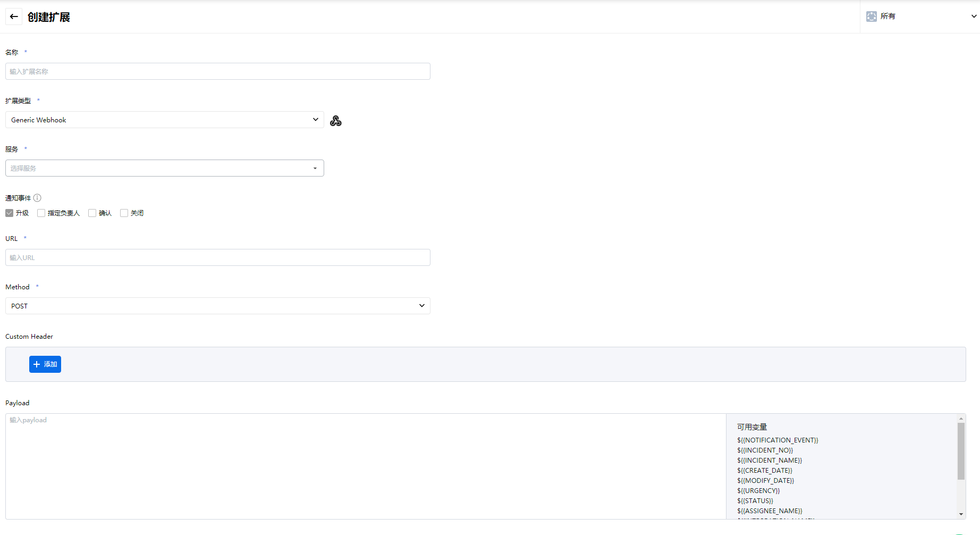Uncheck the 升级 checkbox

pyautogui.click(x=10, y=213)
